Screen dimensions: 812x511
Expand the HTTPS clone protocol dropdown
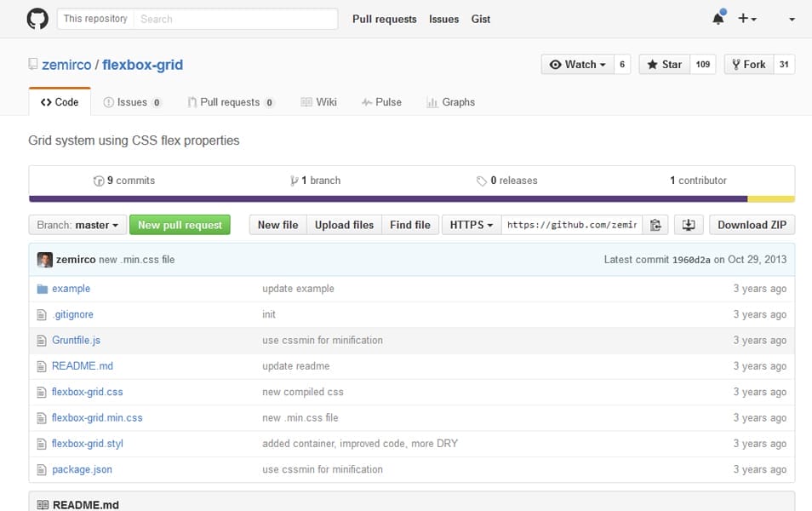click(x=472, y=225)
